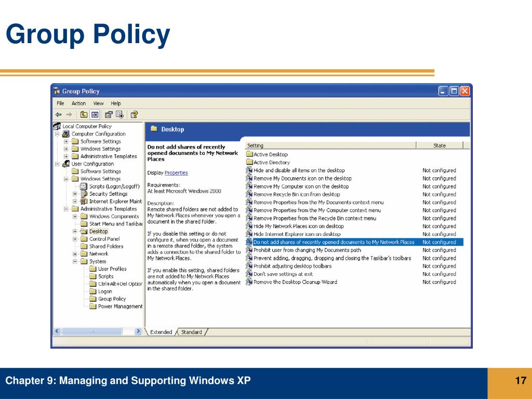Click the Up one level toolbar icon
This screenshot has height=399, width=532.
pyautogui.click(x=84, y=115)
